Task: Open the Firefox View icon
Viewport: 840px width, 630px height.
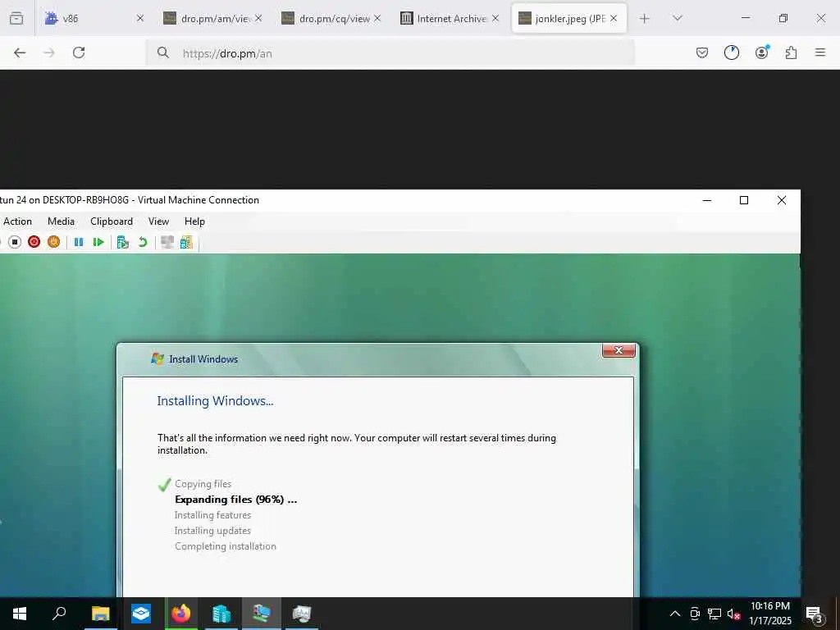Action: tap(16, 18)
